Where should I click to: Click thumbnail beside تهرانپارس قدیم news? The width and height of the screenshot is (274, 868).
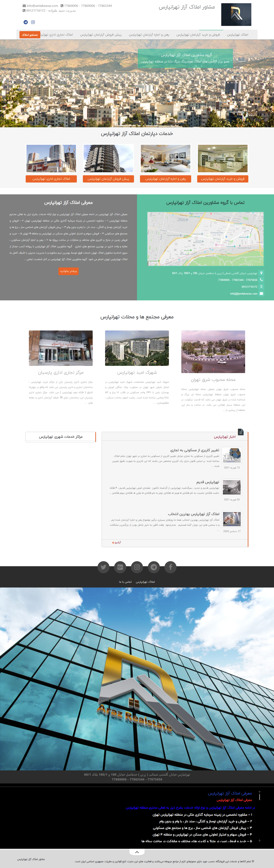tap(232, 487)
